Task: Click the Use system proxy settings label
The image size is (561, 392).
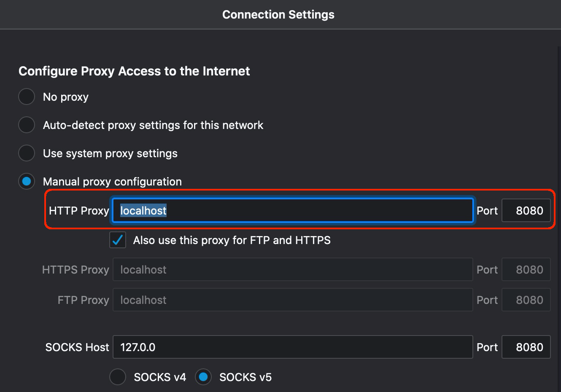Action: click(x=110, y=153)
